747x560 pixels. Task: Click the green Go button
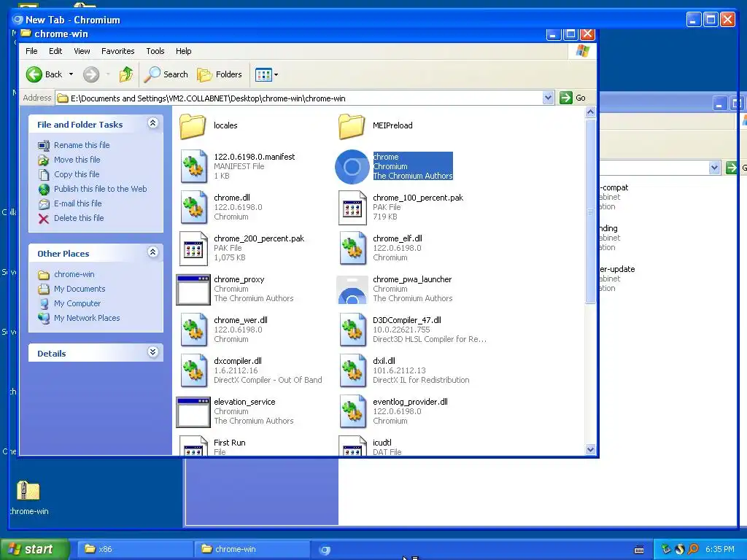coord(573,98)
